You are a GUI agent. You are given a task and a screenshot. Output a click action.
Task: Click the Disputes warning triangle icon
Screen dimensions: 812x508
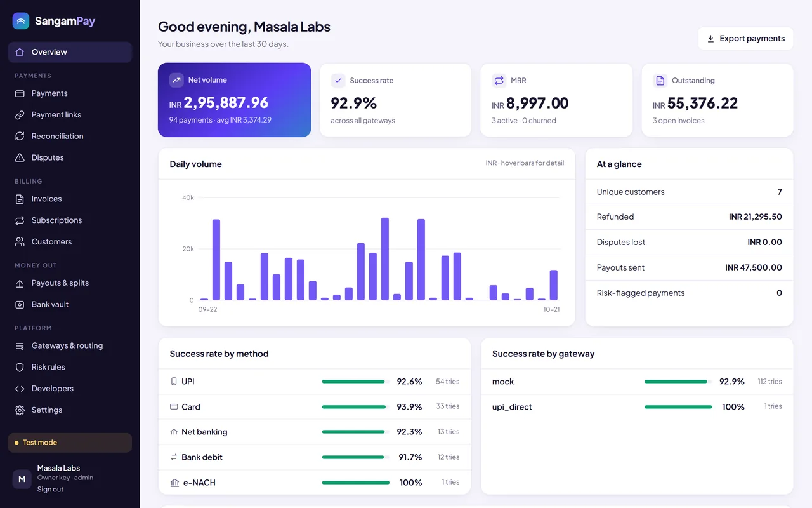[20, 157]
